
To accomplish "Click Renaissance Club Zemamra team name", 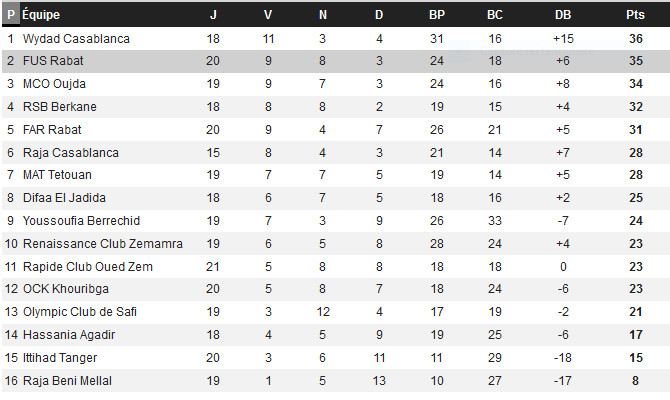I will (103, 244).
